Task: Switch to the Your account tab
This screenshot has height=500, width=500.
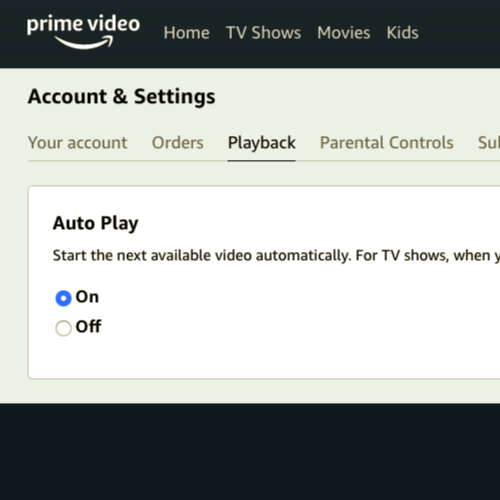Action: coord(78,143)
